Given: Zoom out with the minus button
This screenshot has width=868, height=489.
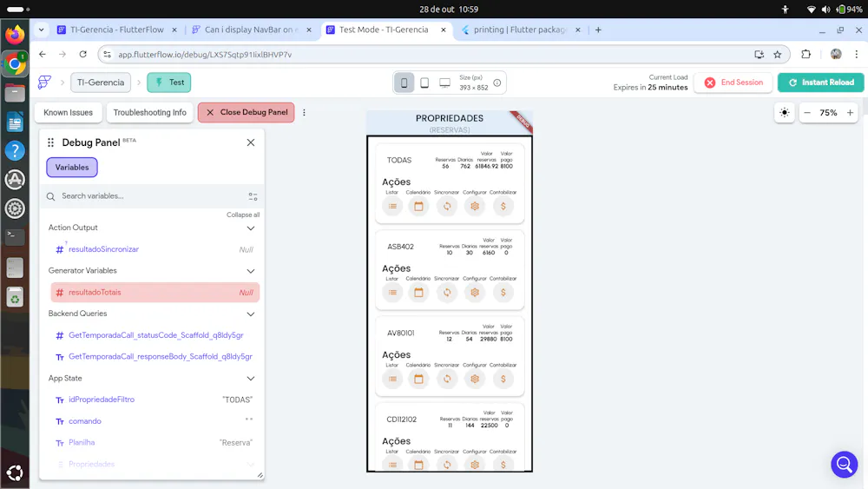Looking at the screenshot, I should tap(807, 112).
